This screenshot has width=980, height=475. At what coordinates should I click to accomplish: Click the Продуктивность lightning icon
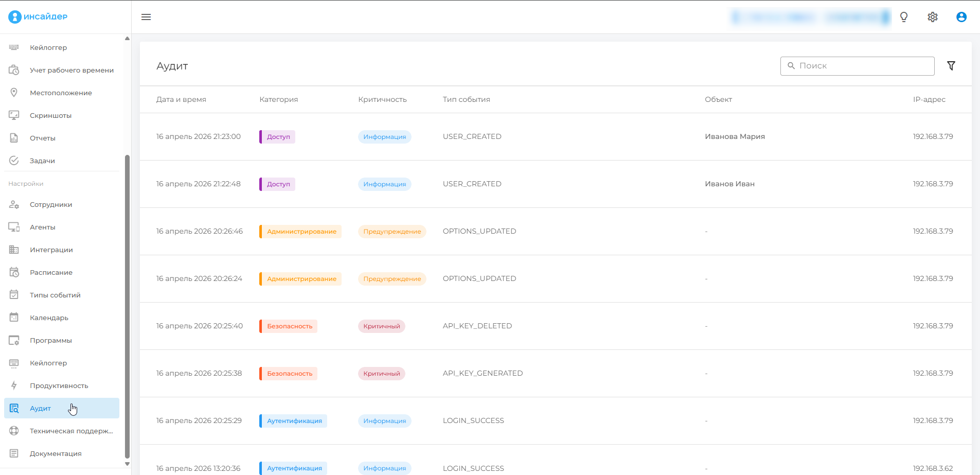pos(14,385)
